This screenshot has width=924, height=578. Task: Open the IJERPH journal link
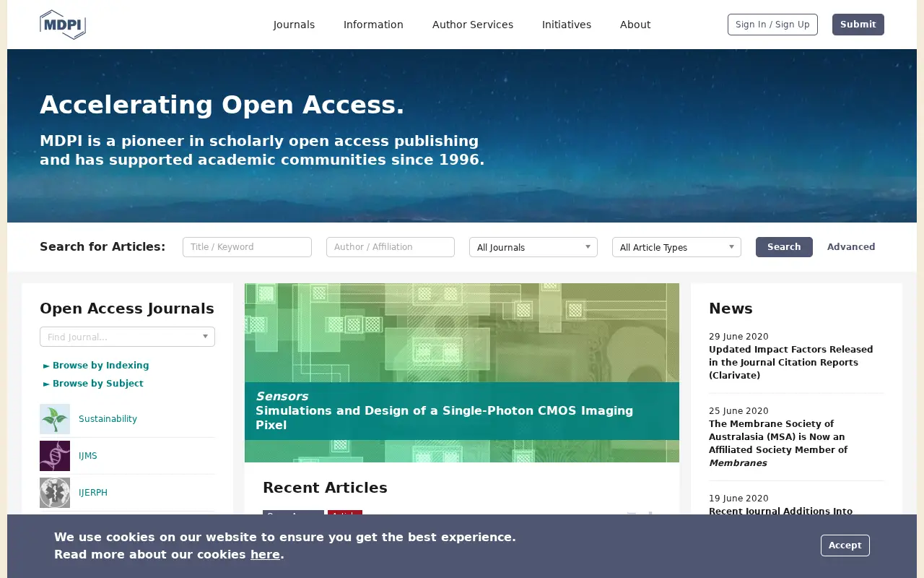click(x=93, y=493)
